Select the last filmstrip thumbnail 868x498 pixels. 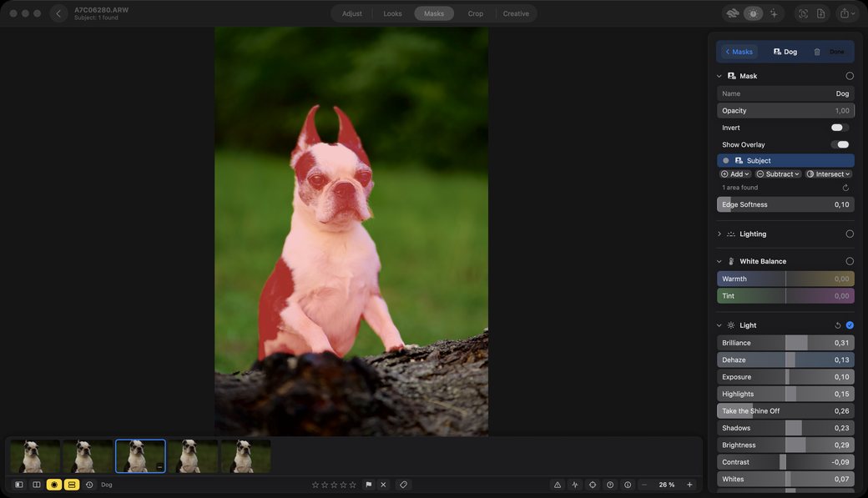[245, 456]
